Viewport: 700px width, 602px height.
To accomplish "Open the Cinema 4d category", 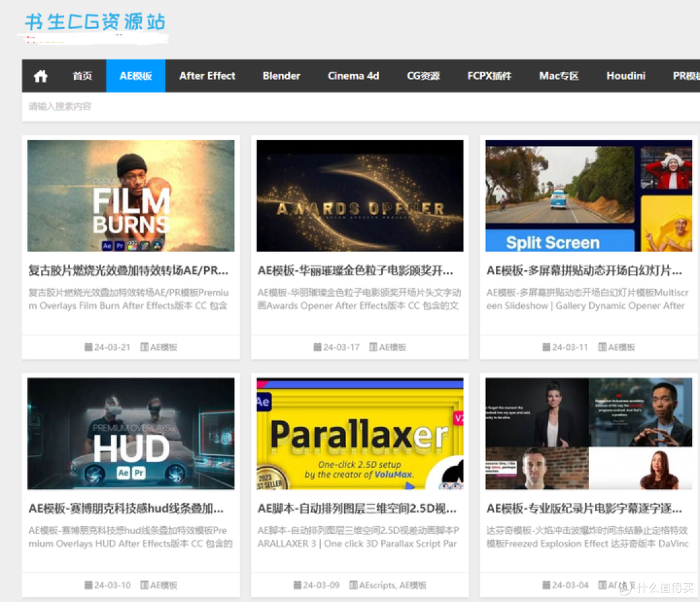I will pos(354,76).
